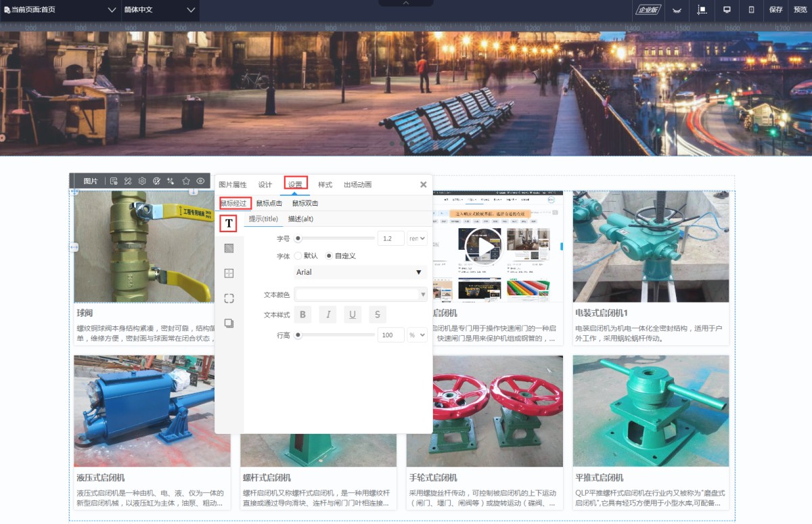The height and width of the screenshot is (524, 812).
Task: Expand the 简体中文 language dropdown
Action: coord(159,9)
